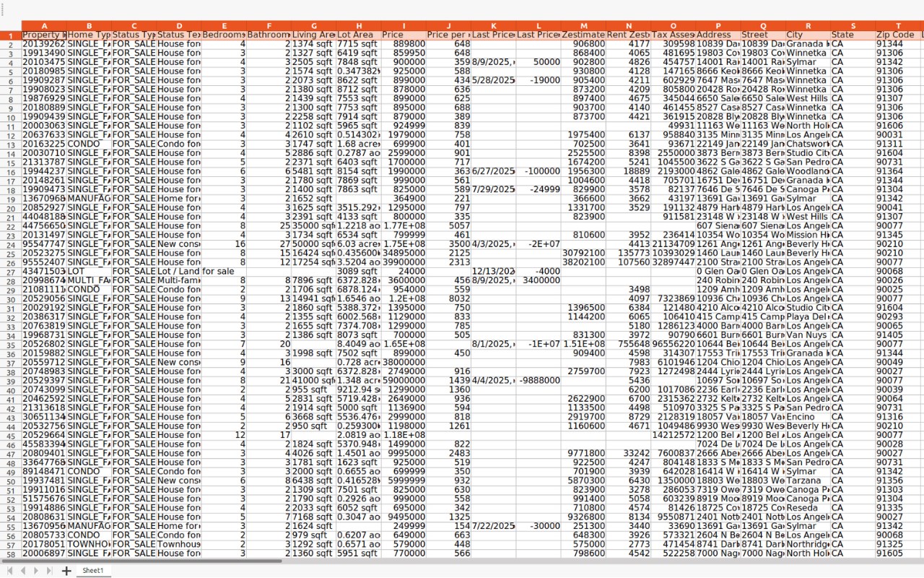Select the 'Reseda' city cell
Screen dimensions: 924x578
(x=808, y=507)
